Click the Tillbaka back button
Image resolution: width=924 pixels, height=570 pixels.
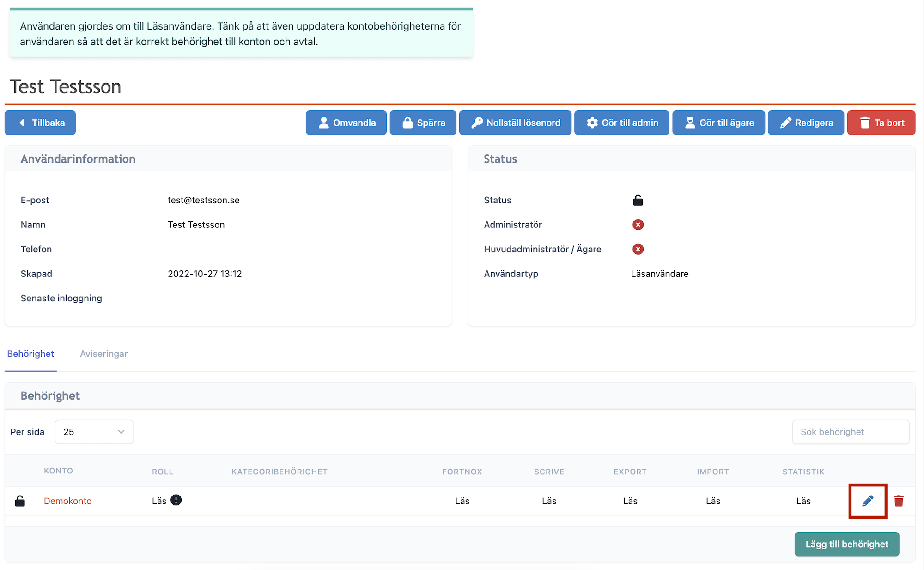(x=40, y=123)
